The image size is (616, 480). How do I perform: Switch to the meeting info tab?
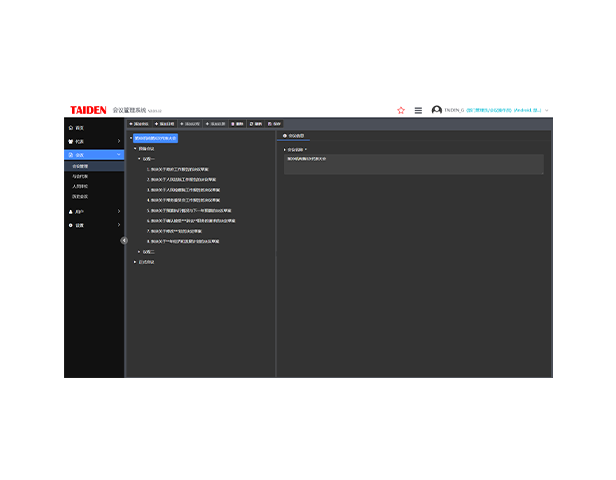pos(294,135)
